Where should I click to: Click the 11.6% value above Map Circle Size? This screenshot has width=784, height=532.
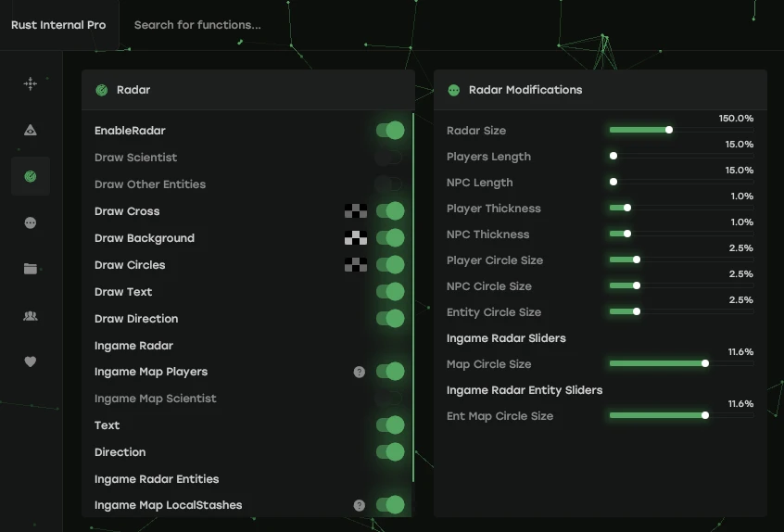740,352
